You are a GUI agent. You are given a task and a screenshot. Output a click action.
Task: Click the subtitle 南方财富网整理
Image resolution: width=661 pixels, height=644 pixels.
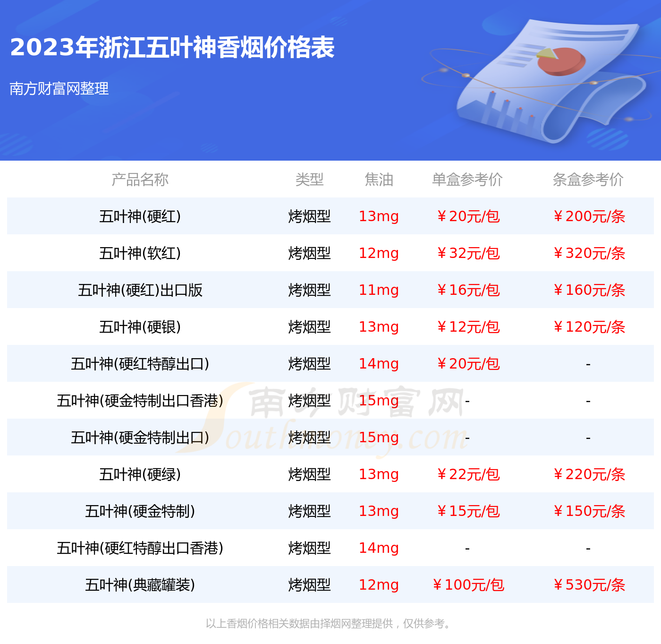tap(59, 88)
